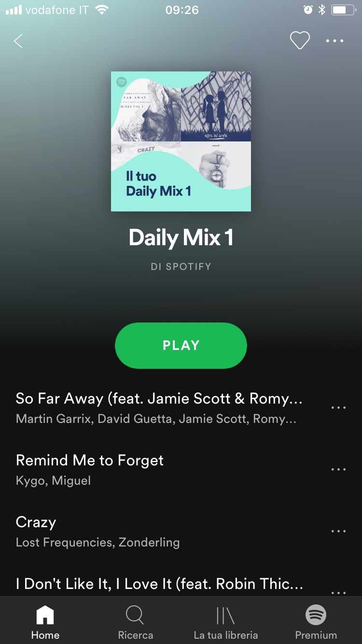Open more options for Crazy song
This screenshot has width=362, height=644.
pos(338,531)
